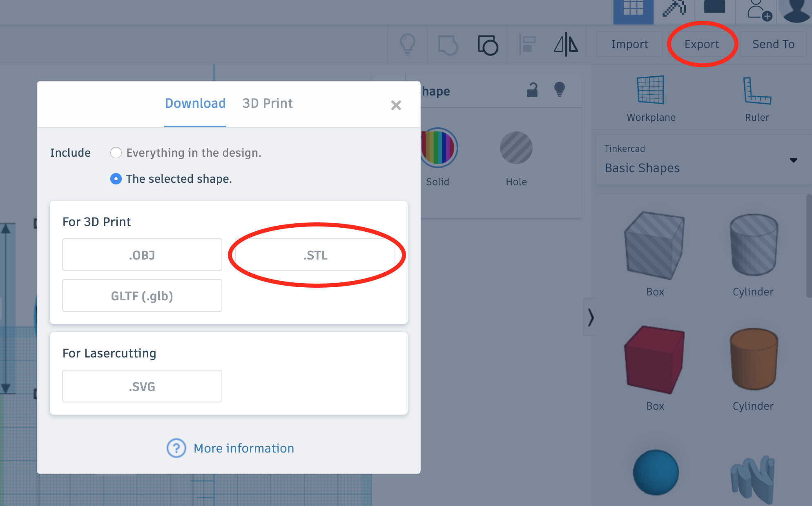
Task: Select 'Everything in the design' option
Action: [x=116, y=153]
